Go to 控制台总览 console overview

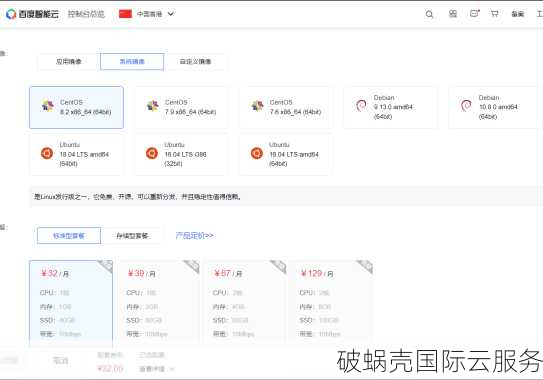[x=86, y=14]
